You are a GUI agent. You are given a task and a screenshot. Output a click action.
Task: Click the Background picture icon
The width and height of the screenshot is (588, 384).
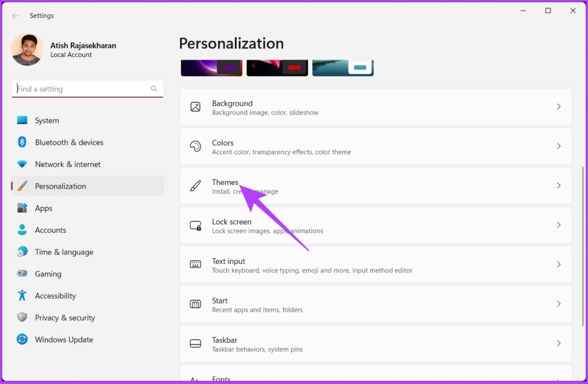(195, 106)
